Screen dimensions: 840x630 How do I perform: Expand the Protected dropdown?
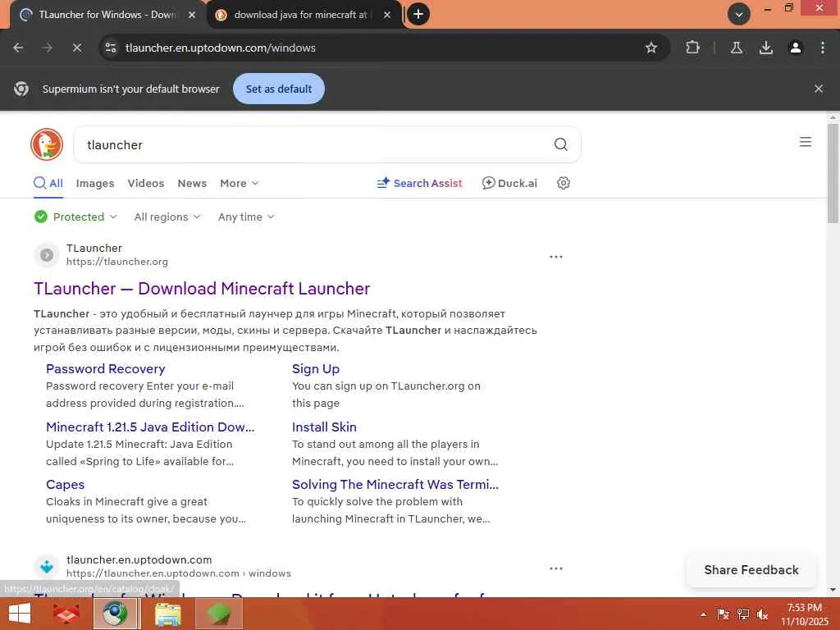(75, 217)
